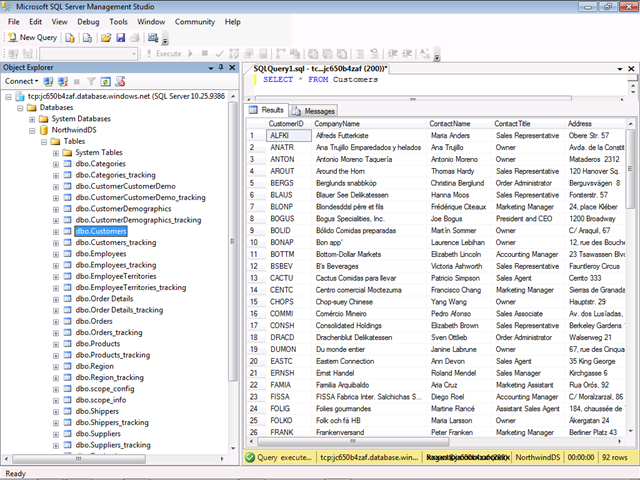Click the ALFKI cell in results grid

[x=279, y=135]
